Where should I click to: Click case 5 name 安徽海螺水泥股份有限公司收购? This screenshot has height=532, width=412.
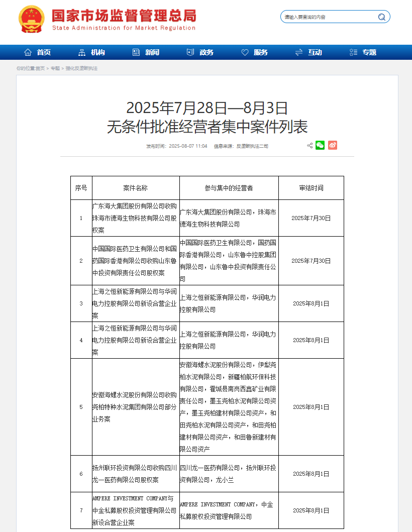[135, 407]
